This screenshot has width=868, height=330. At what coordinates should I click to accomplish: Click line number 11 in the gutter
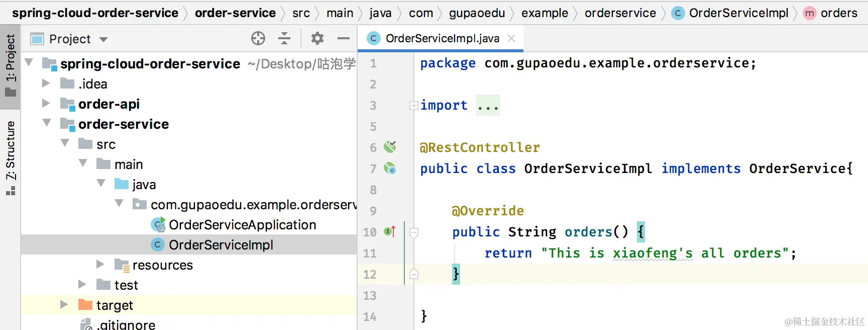point(370,253)
